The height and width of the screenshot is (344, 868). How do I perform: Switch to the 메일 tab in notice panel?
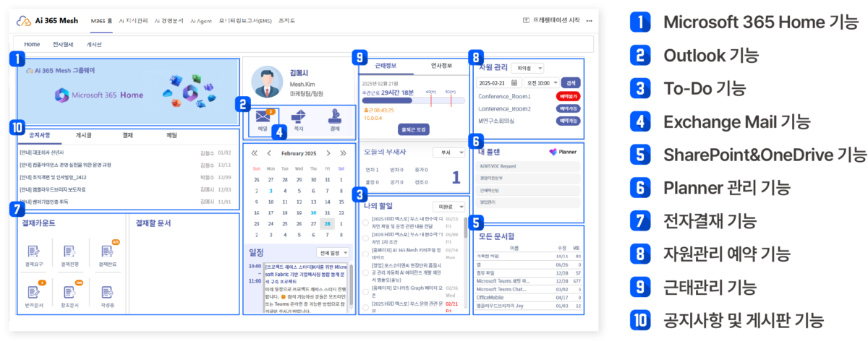point(171,135)
